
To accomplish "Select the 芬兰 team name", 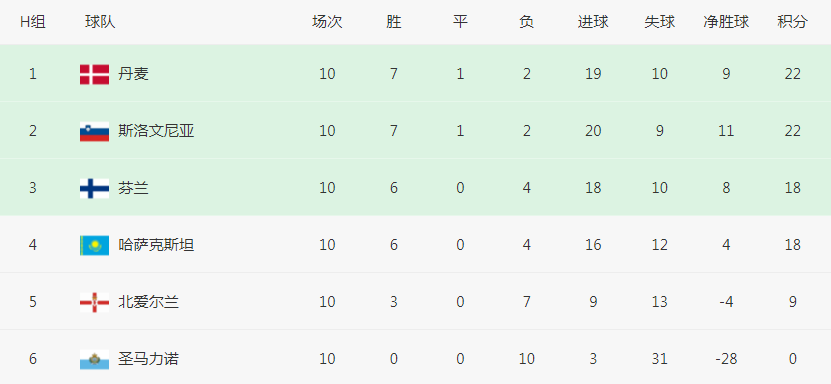I will pyautogui.click(x=133, y=188).
